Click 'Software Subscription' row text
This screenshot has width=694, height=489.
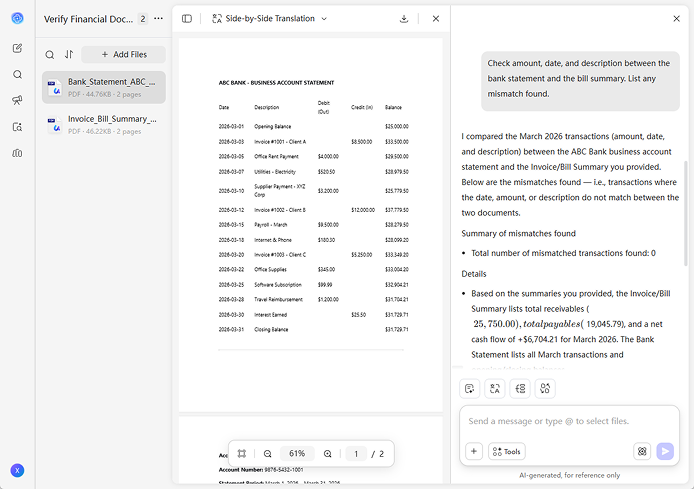(278, 285)
